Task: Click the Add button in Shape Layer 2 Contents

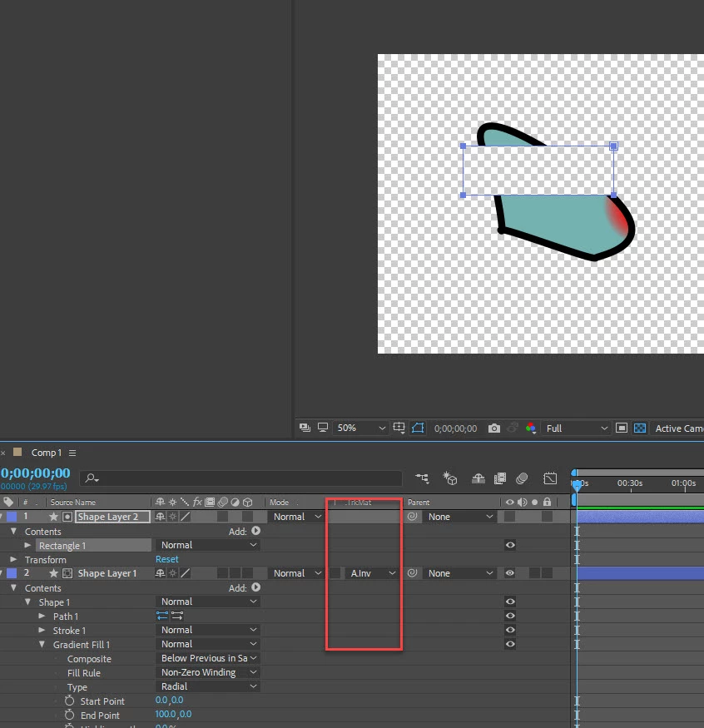Action: [x=255, y=531]
